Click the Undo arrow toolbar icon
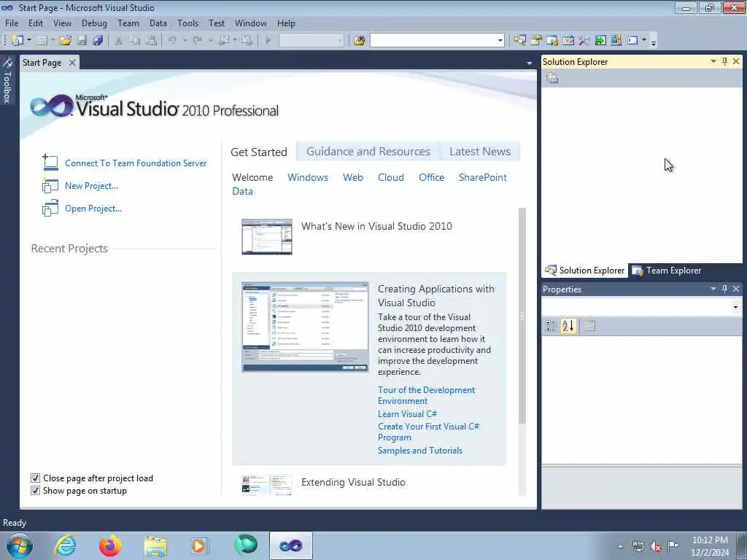Viewport: 747px width, 560px height. pyautogui.click(x=172, y=41)
